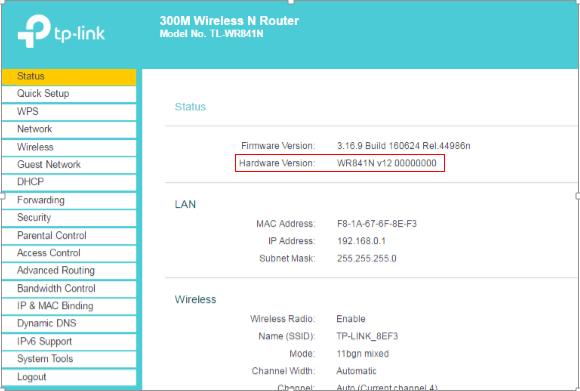The height and width of the screenshot is (391, 580).
Task: Click the Firmware Version label
Action: click(x=278, y=146)
